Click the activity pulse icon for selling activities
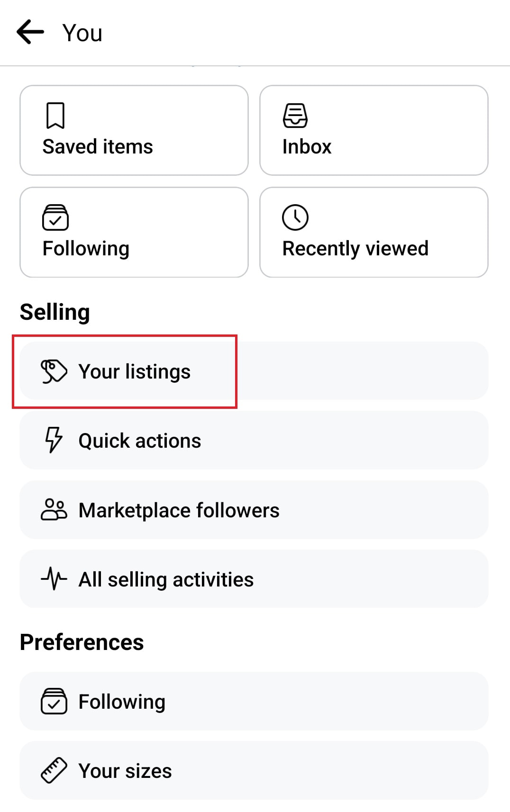This screenshot has width=510, height=812. tap(53, 578)
